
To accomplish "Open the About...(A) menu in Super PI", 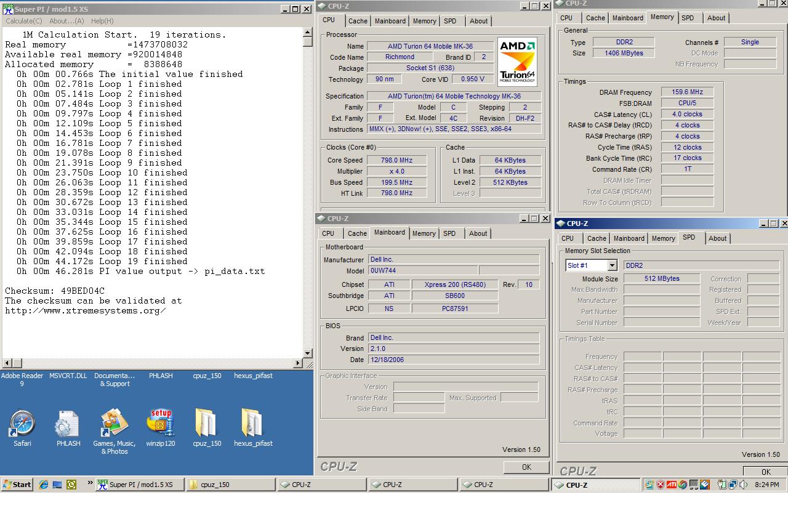I will click(x=66, y=21).
